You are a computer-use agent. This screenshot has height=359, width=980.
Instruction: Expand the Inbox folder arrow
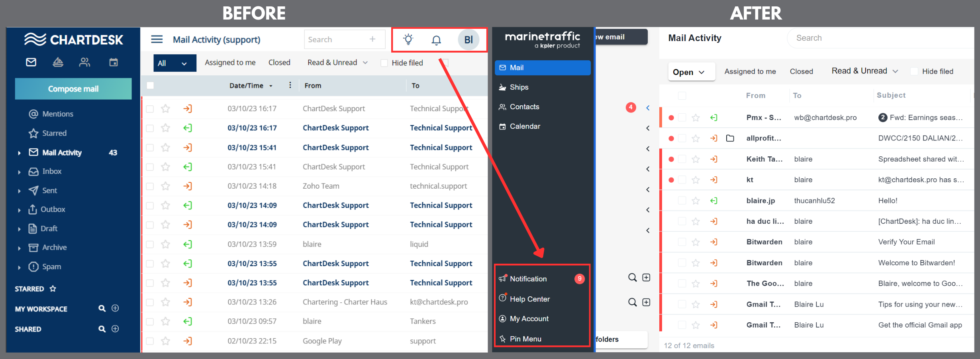[19, 172]
